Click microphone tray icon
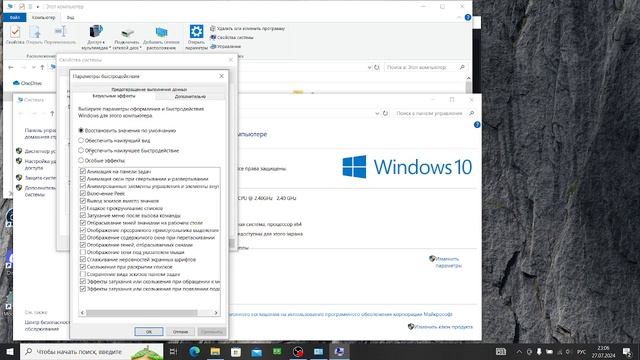640x360 pixels. 539,351
